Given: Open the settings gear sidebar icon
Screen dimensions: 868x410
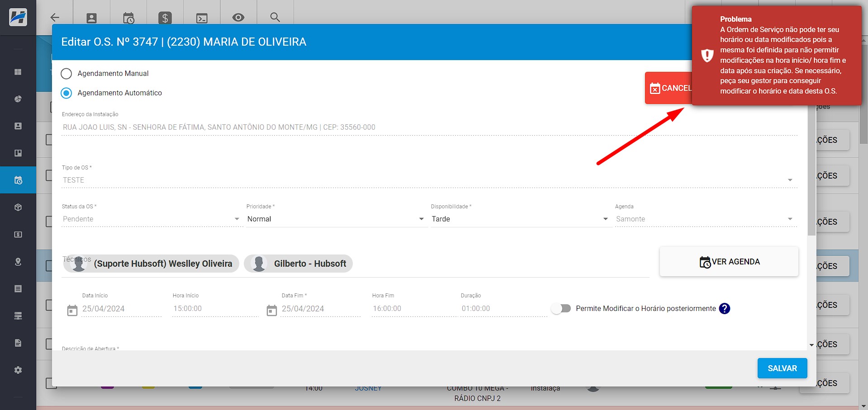Looking at the screenshot, I should 18,370.
